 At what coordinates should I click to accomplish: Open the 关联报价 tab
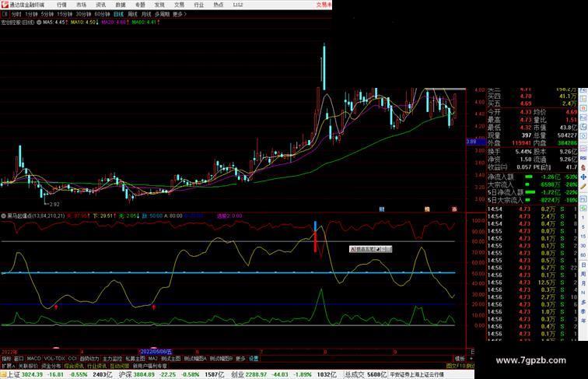pos(28,366)
